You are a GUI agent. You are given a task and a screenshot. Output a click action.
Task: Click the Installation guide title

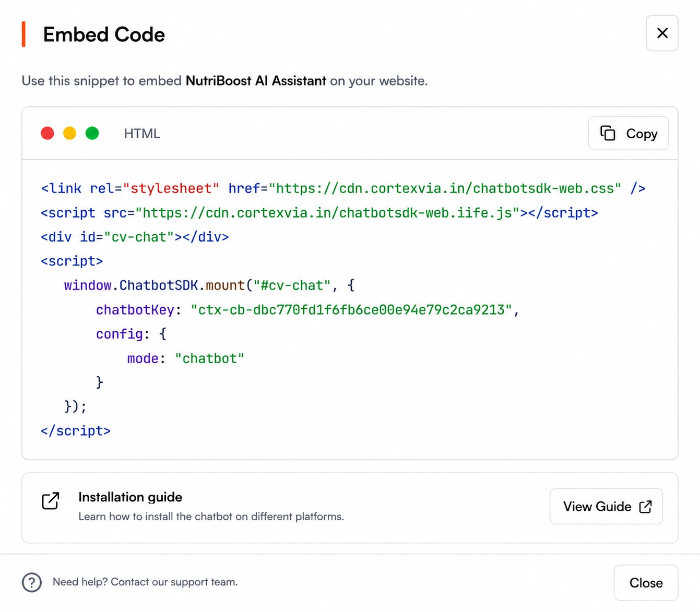[130, 497]
